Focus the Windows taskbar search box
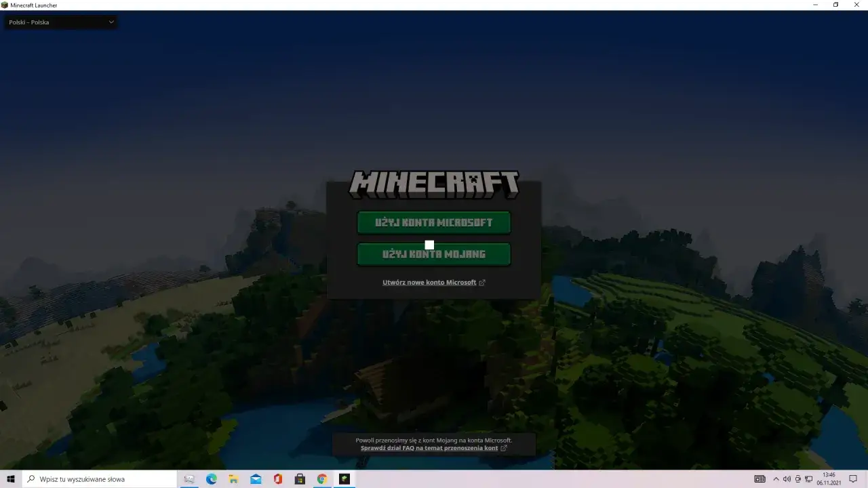 point(100,479)
